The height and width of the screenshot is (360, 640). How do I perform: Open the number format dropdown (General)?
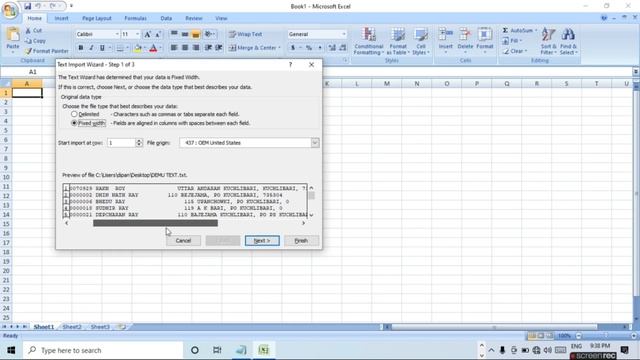point(344,34)
